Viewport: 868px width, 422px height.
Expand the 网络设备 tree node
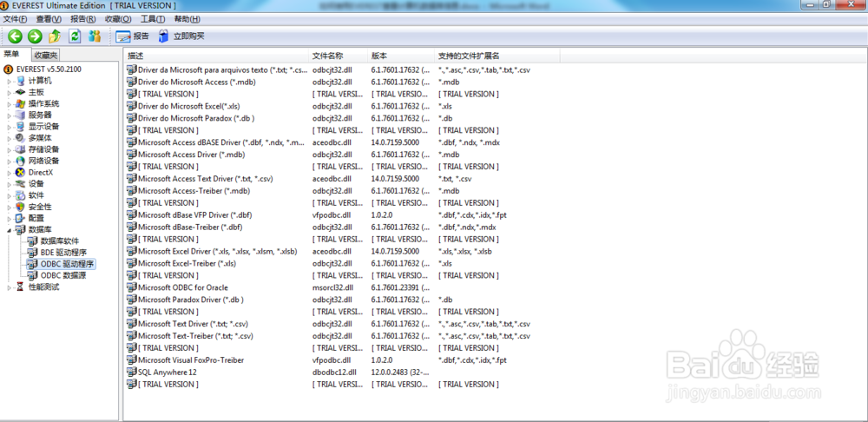click(9, 162)
